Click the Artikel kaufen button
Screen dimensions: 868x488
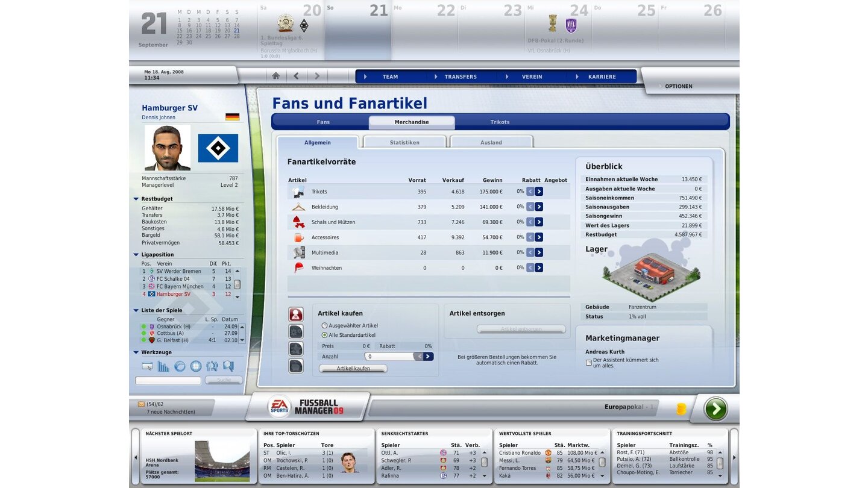tap(353, 369)
